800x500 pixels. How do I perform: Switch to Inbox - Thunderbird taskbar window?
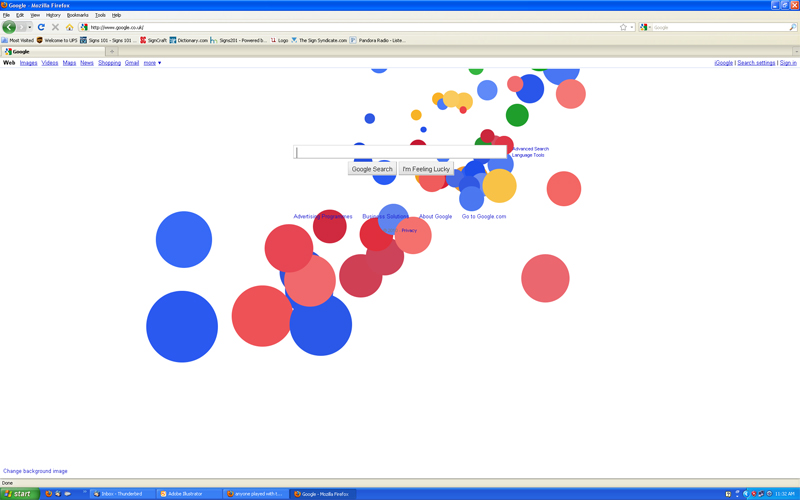[x=122, y=494]
